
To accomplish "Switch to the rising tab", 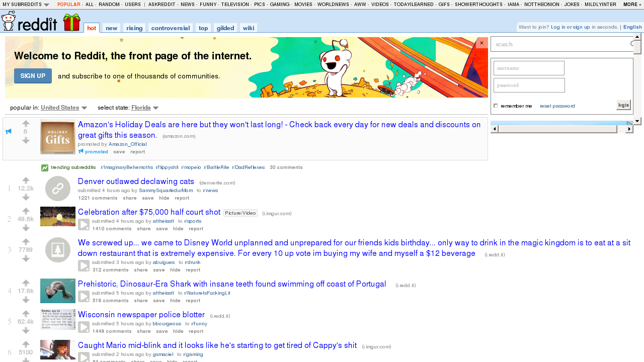I will (x=134, y=28).
